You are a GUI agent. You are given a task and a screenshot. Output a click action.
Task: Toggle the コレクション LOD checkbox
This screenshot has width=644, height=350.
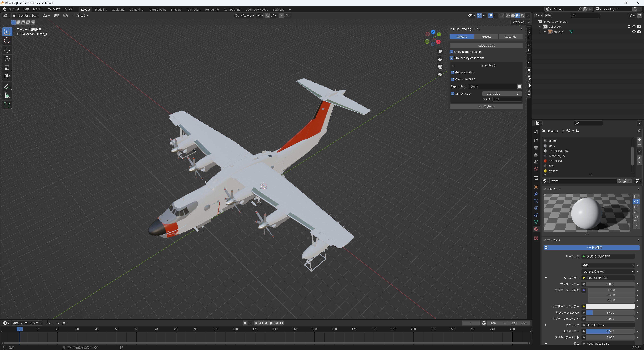point(452,93)
